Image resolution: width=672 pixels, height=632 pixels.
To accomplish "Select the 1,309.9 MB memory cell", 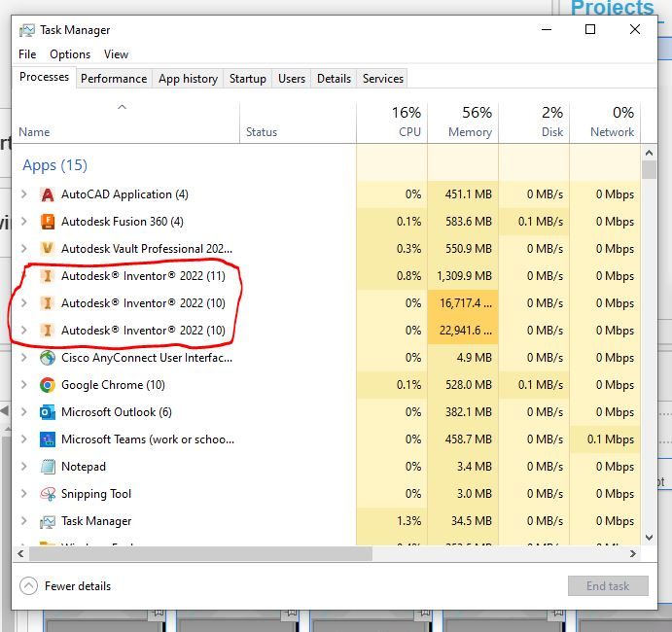I will [463, 276].
